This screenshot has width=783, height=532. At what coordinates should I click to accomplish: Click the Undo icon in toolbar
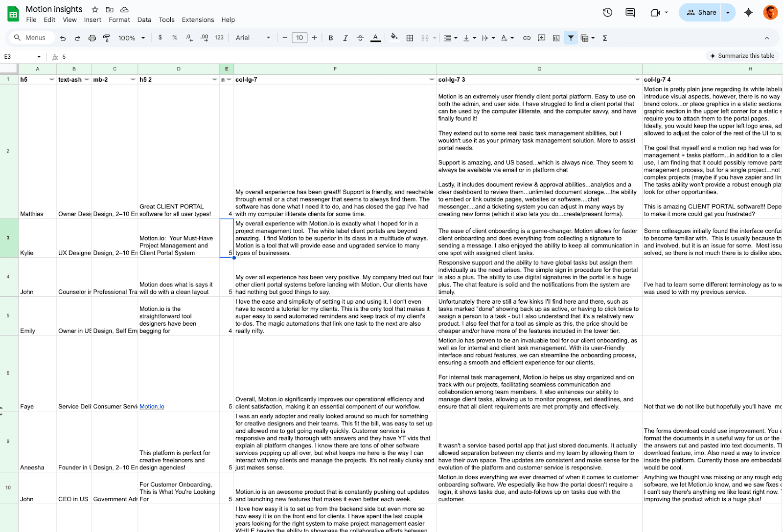pyautogui.click(x=63, y=38)
